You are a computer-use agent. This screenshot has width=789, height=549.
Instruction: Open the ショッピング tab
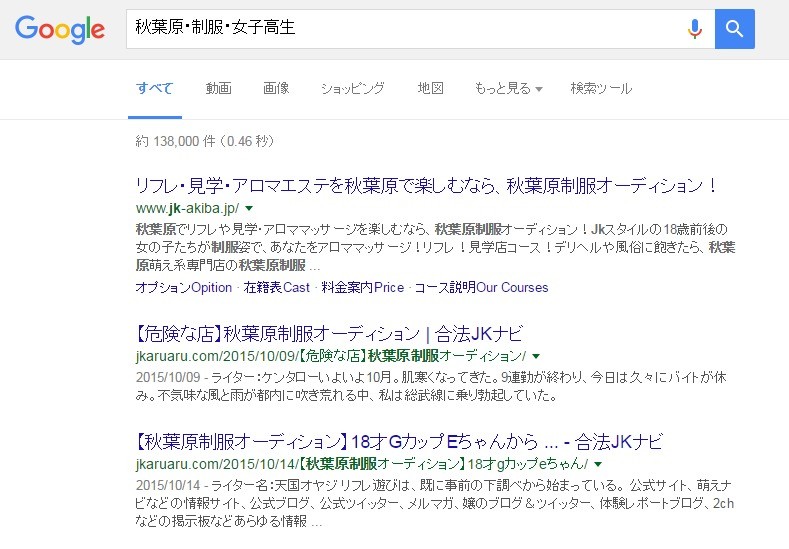(x=352, y=89)
